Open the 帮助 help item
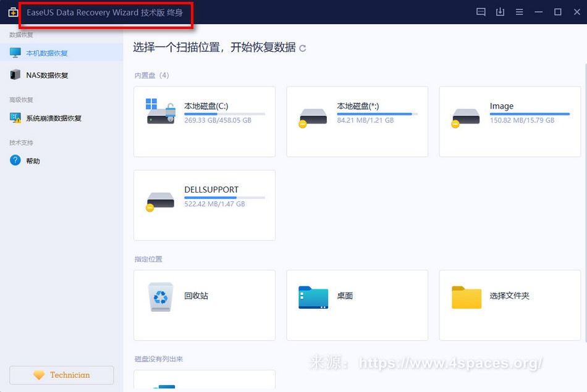 [x=33, y=161]
